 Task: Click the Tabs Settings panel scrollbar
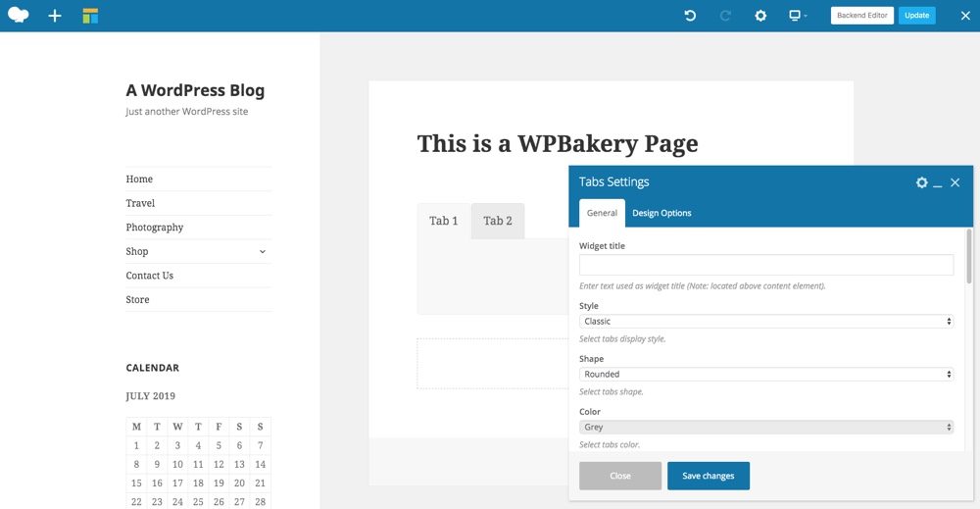969,256
